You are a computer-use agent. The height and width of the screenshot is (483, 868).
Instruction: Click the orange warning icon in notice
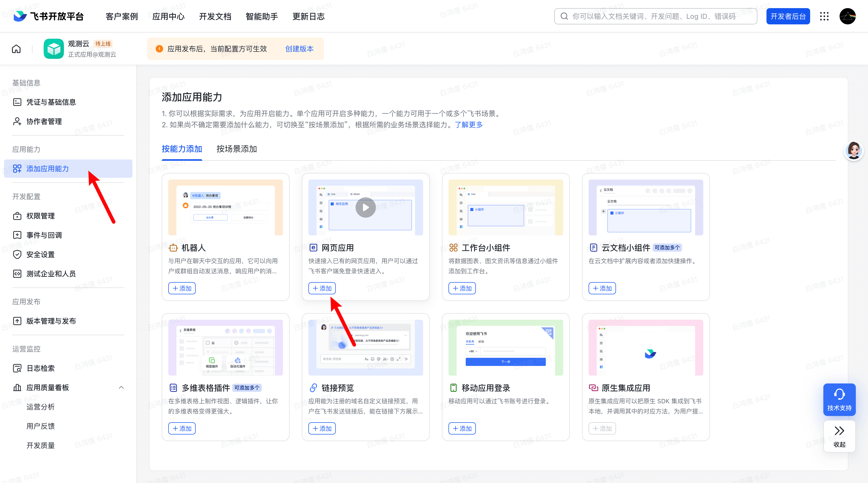159,49
